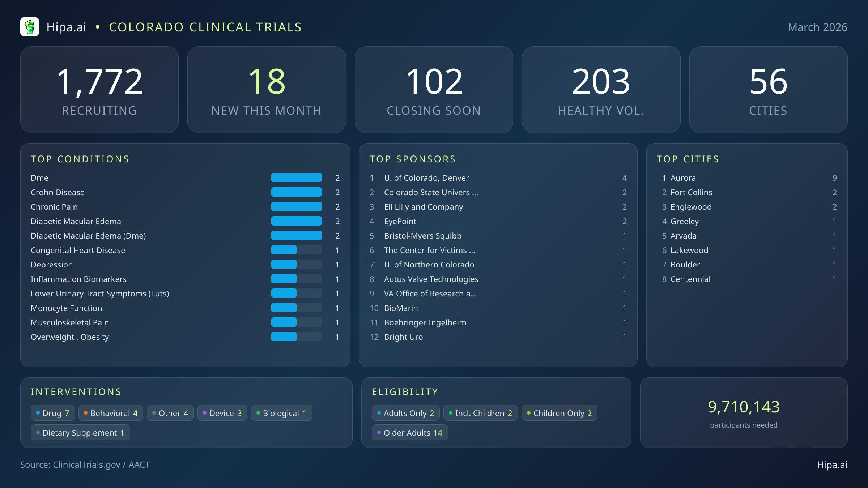Enable the Other 4 intervention chip
This screenshot has height=488, width=868.
point(170,412)
